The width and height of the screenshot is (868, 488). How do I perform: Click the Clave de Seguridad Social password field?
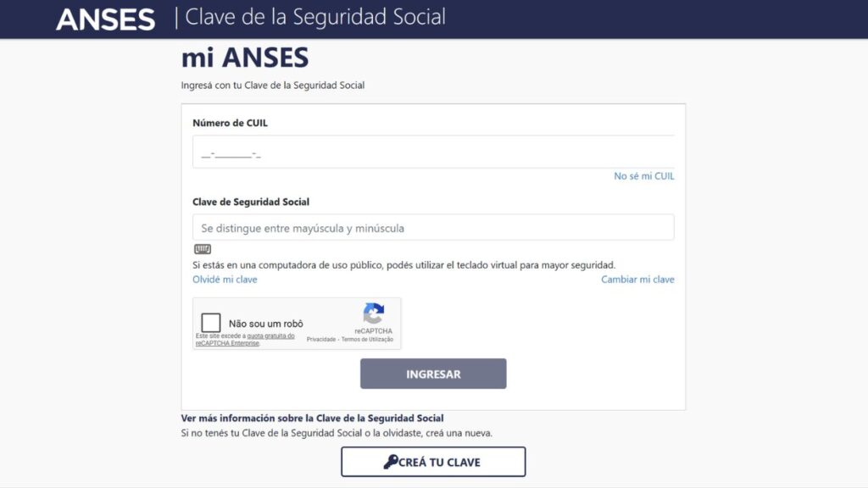(x=433, y=228)
